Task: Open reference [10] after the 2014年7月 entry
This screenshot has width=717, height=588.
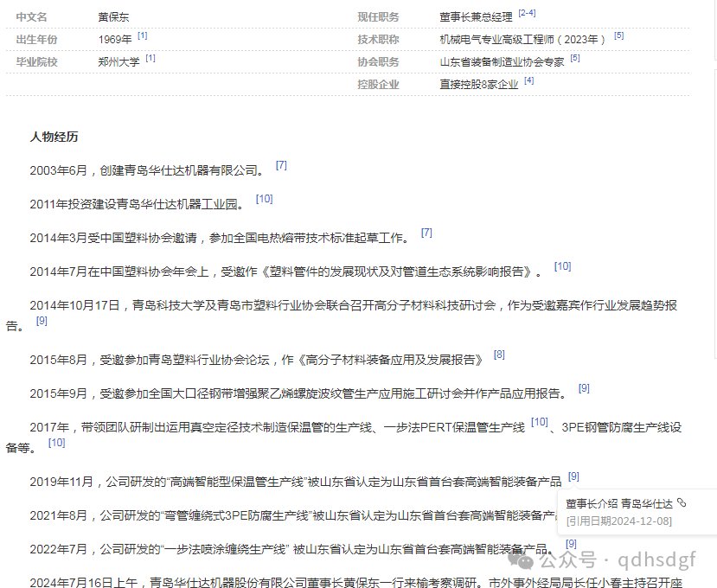Action: tap(562, 266)
